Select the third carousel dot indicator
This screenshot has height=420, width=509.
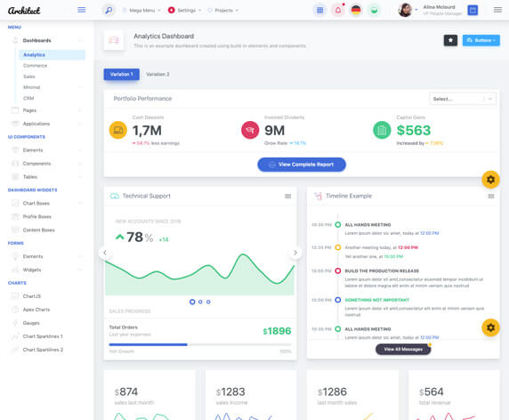pos(208,302)
